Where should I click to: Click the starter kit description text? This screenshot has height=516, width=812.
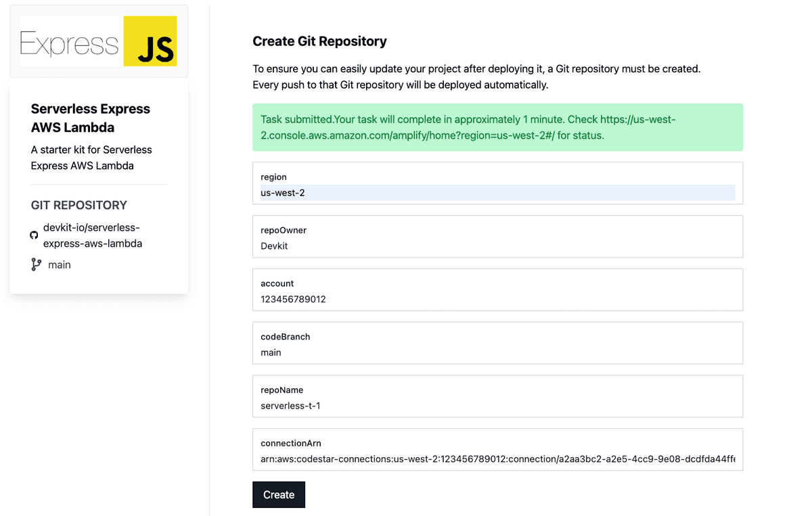pyautogui.click(x=91, y=158)
